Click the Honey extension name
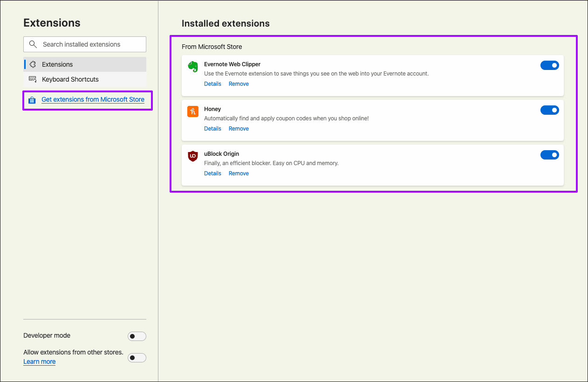This screenshot has width=588, height=382. pyautogui.click(x=212, y=109)
